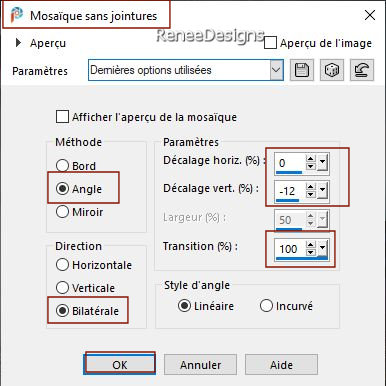Click the save preset floppy disk icon

(302, 70)
